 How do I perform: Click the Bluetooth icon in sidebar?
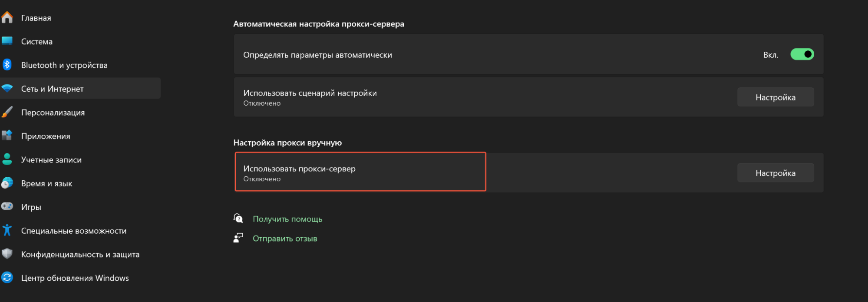[7, 65]
